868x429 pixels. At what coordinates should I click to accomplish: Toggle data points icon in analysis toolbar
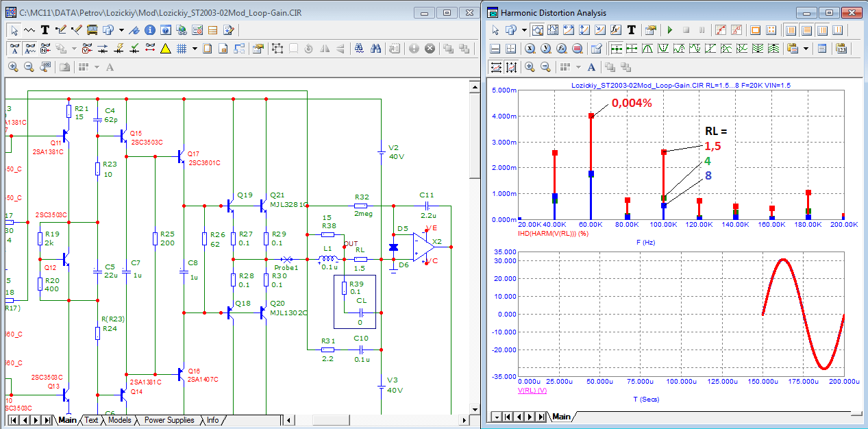tap(720, 30)
